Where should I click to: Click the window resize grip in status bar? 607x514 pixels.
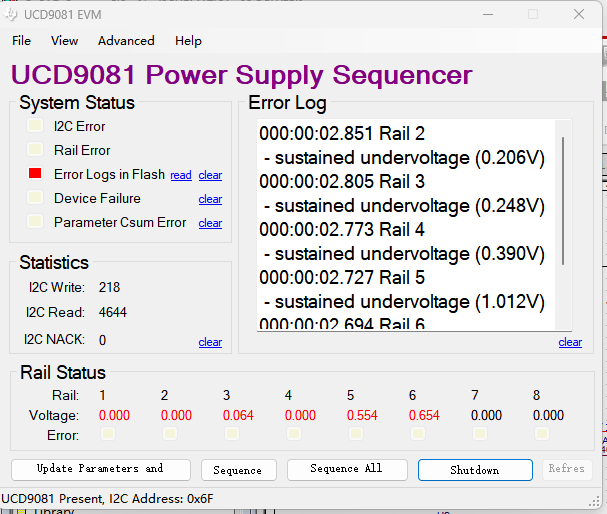click(x=594, y=502)
